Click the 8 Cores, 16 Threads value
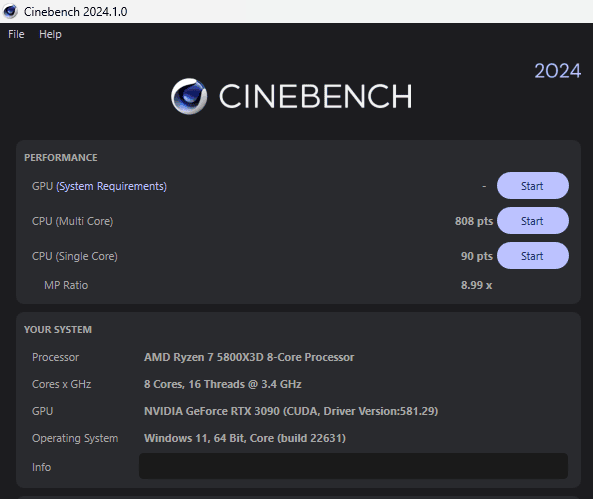This screenshot has width=593, height=499. tap(223, 384)
